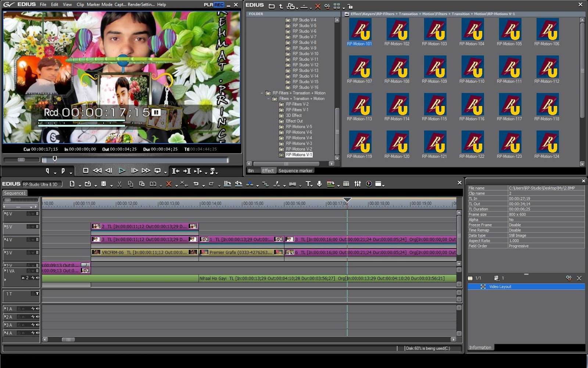Select the Scissors cut tool in timeline toolbar
Screen dimensions: 588x368
(119, 184)
